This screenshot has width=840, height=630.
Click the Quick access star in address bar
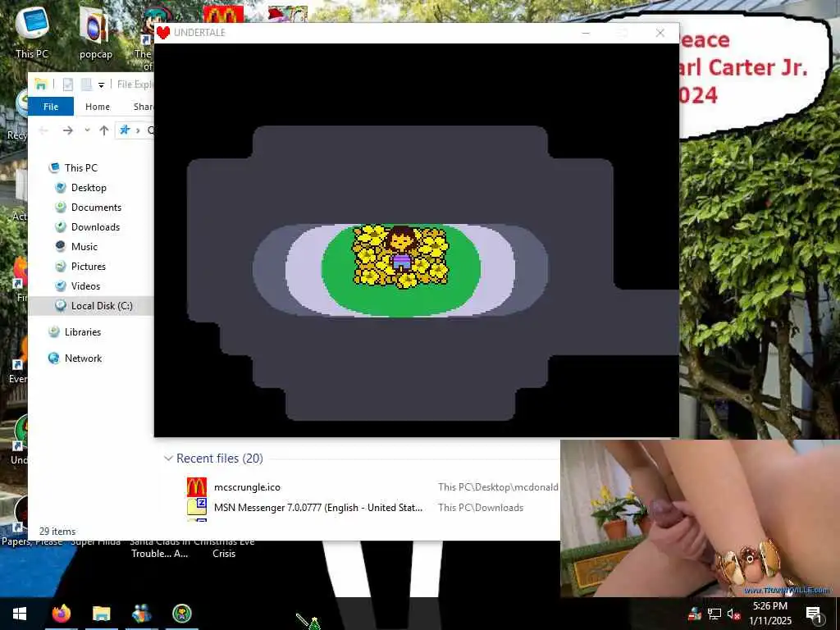(125, 130)
